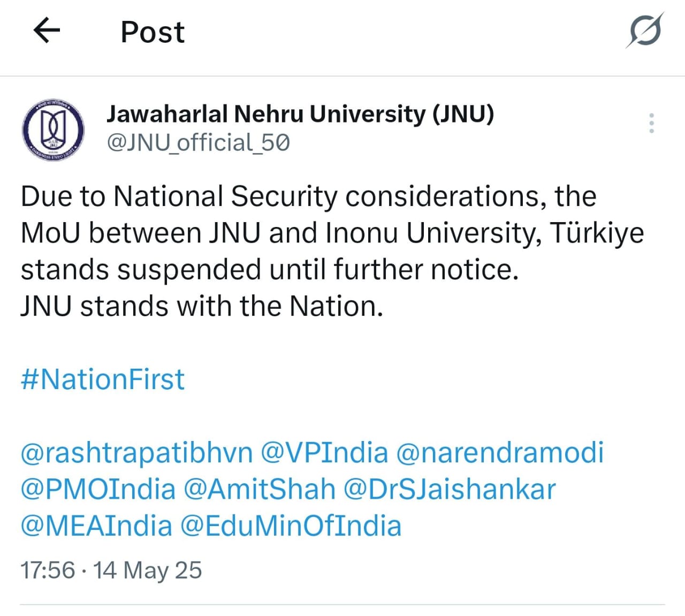Select the Post header title

(x=151, y=32)
